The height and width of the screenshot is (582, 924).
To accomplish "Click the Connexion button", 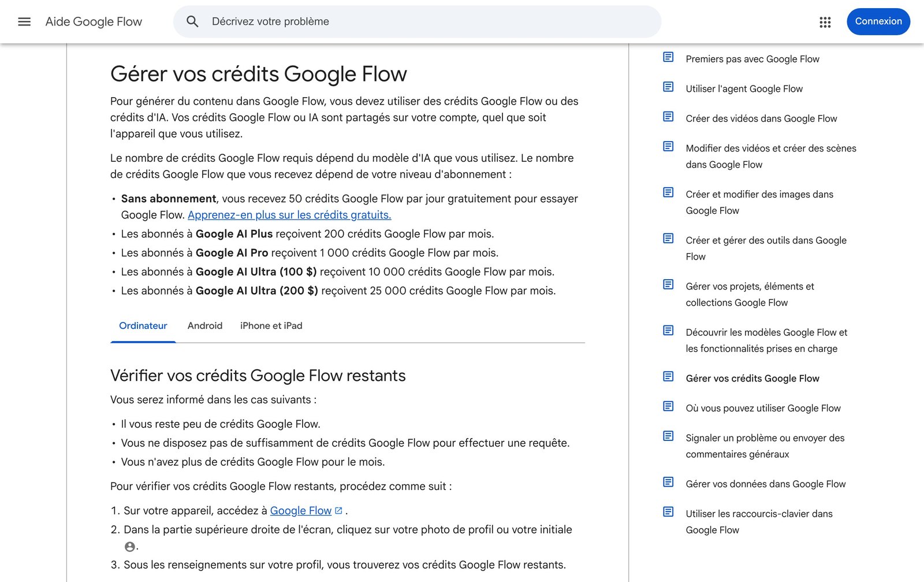I will click(878, 21).
